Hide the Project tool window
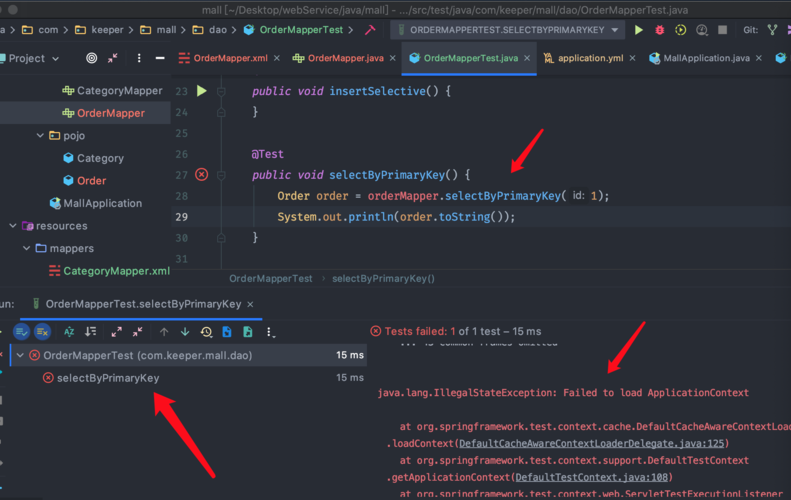The height and width of the screenshot is (500, 791). pos(160,58)
